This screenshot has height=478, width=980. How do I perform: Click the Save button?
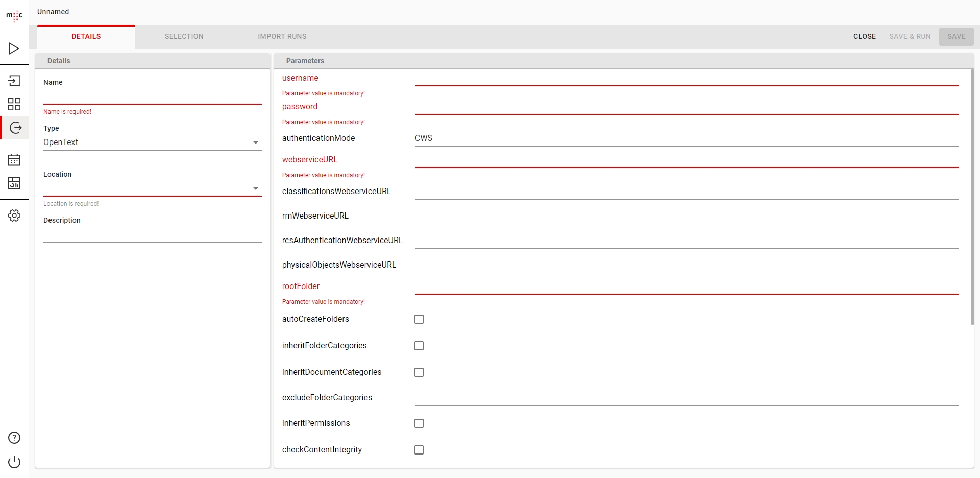tap(956, 37)
